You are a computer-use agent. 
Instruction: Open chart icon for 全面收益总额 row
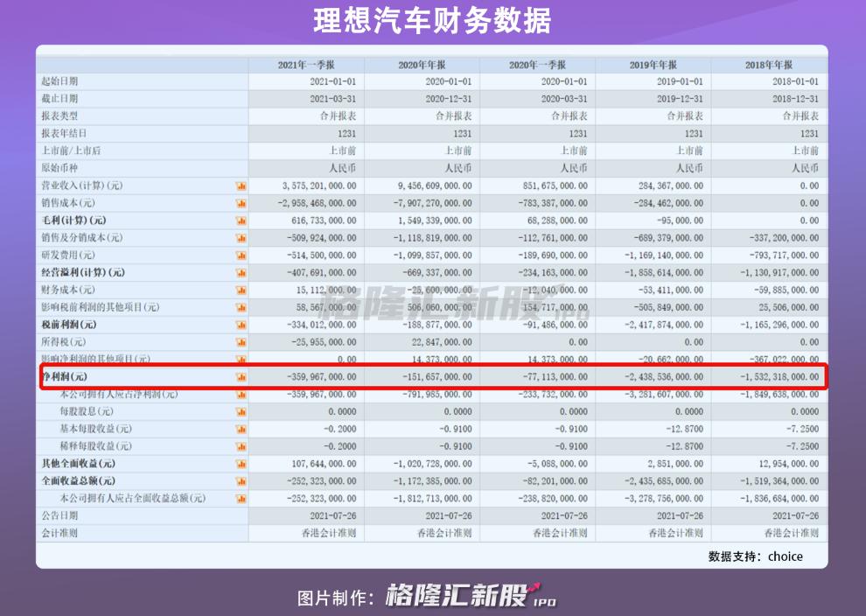[241, 482]
